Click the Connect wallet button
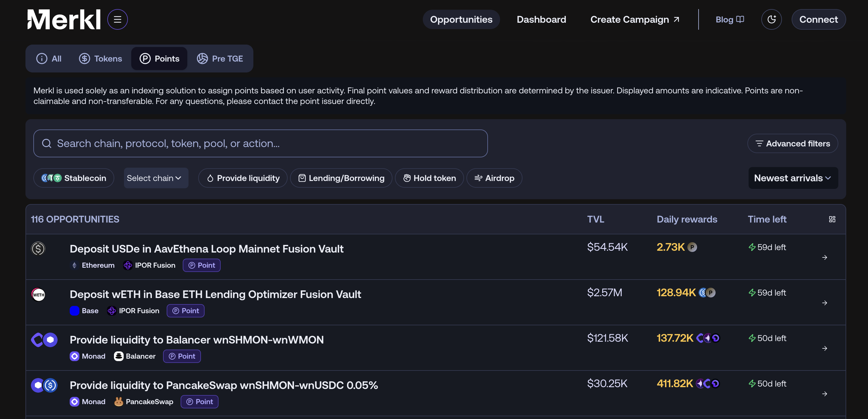This screenshot has width=868, height=419. (x=819, y=19)
